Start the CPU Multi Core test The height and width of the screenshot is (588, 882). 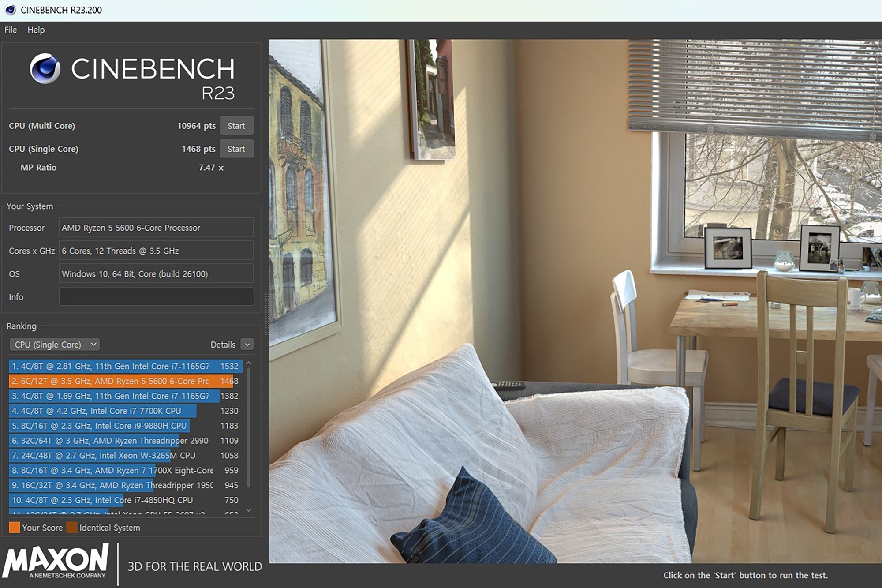pos(236,126)
